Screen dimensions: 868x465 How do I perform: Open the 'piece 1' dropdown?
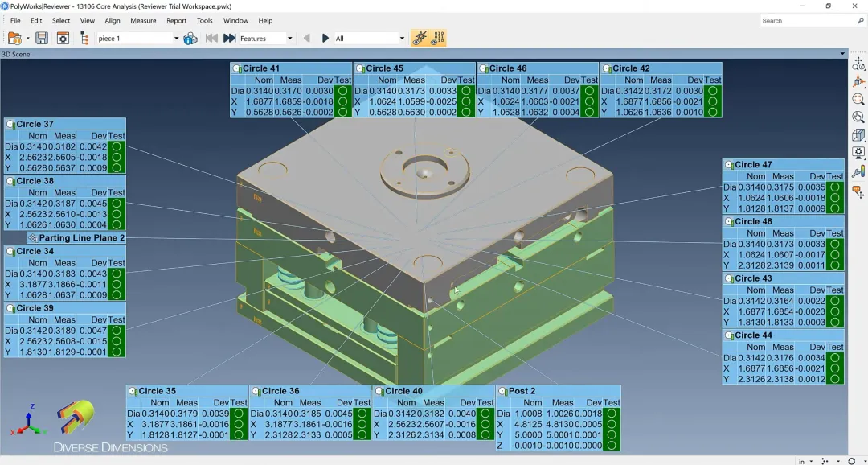138,39
